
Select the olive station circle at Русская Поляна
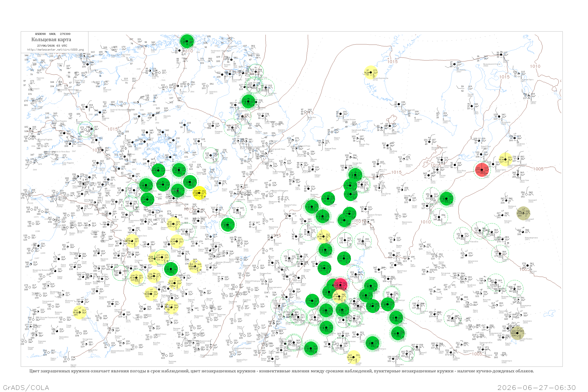(x=517, y=333)
